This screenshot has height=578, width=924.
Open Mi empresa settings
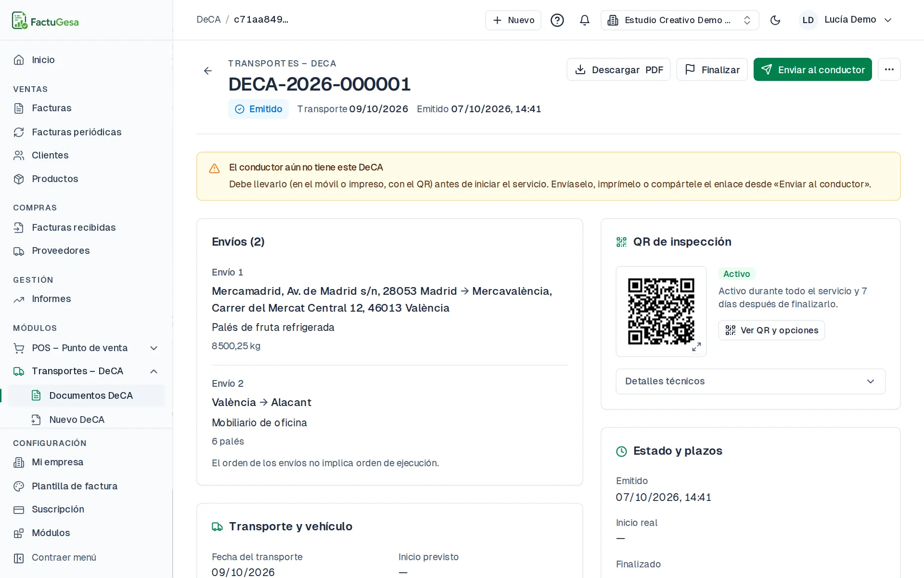coord(86,462)
